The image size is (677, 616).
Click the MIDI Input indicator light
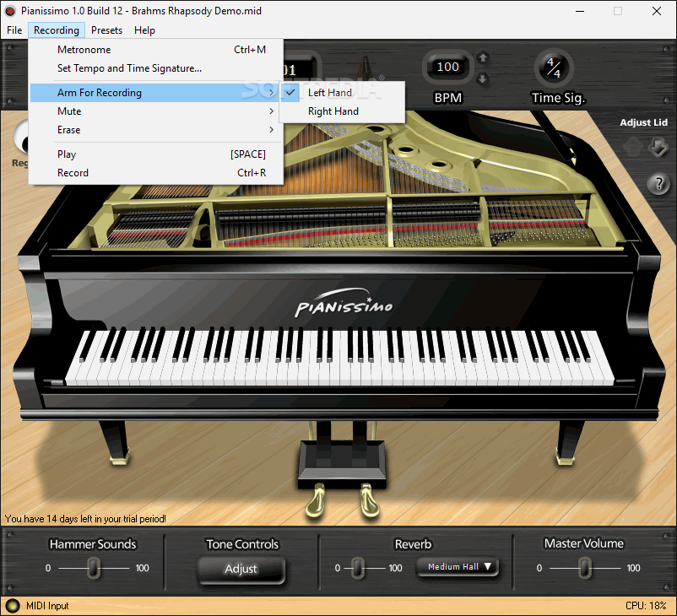[x=13, y=606]
